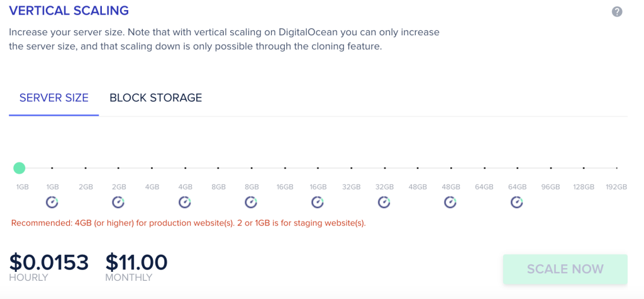Click the red recommended size note
This screenshot has height=299, width=644.
coord(189,223)
